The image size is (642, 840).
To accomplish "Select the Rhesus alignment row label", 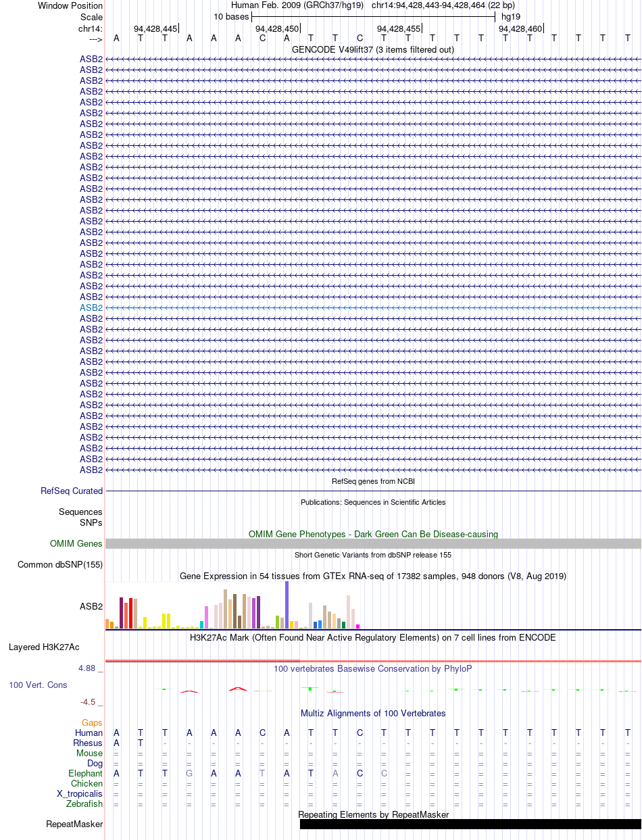I will click(x=88, y=743).
